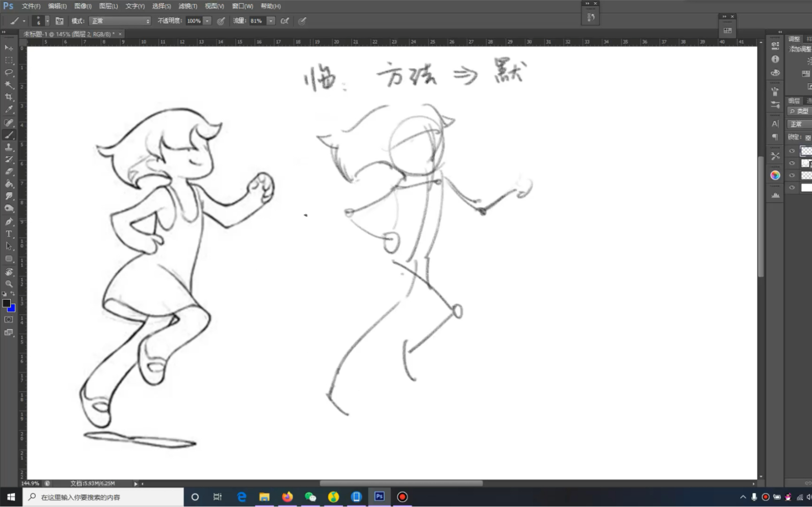Switch to the 调整 panel tab

(x=794, y=39)
